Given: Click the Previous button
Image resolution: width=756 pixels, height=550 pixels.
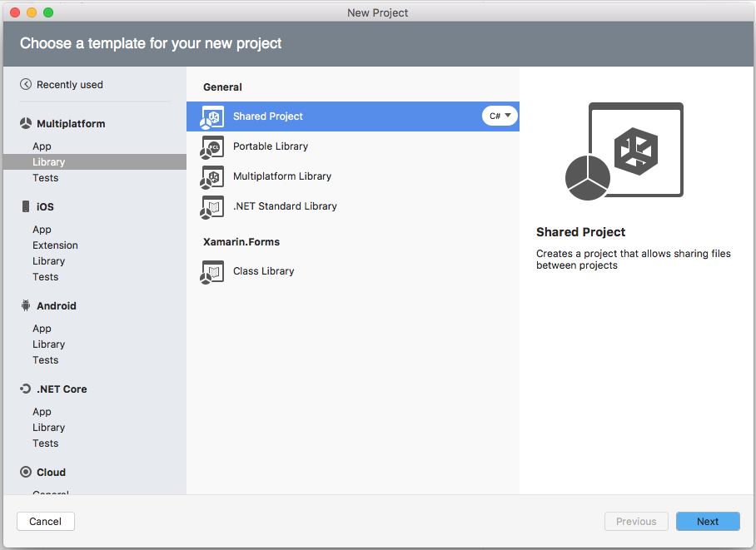Looking at the screenshot, I should (636, 521).
